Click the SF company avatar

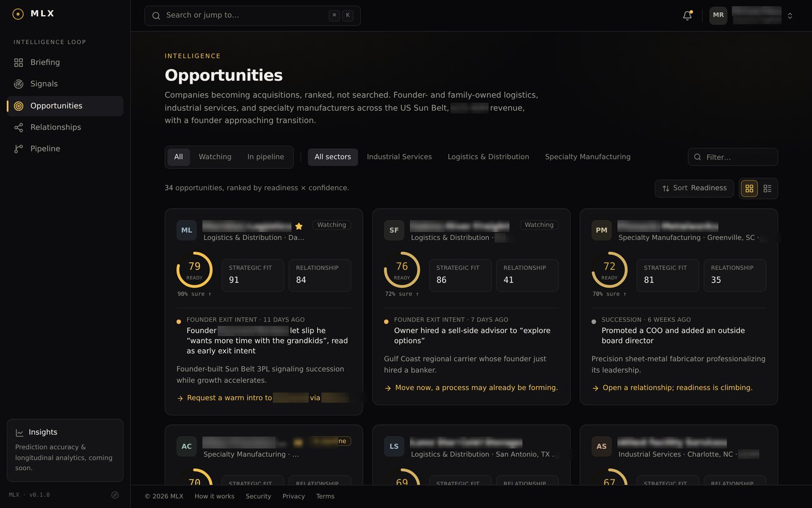pyautogui.click(x=394, y=230)
